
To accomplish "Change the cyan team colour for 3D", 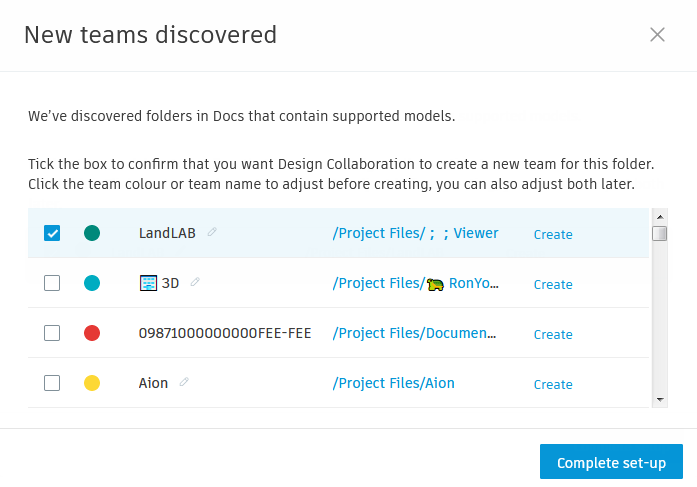I will pyautogui.click(x=92, y=283).
